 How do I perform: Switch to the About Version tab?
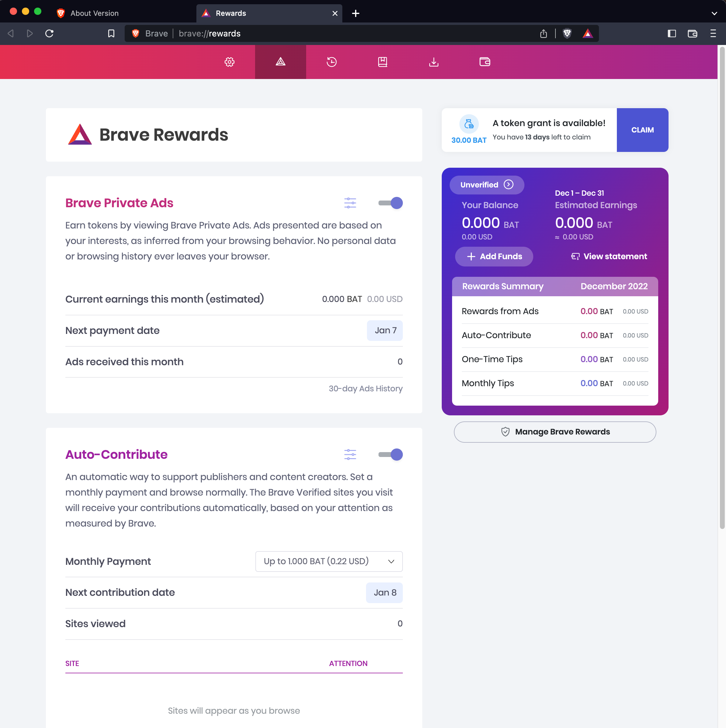click(94, 14)
